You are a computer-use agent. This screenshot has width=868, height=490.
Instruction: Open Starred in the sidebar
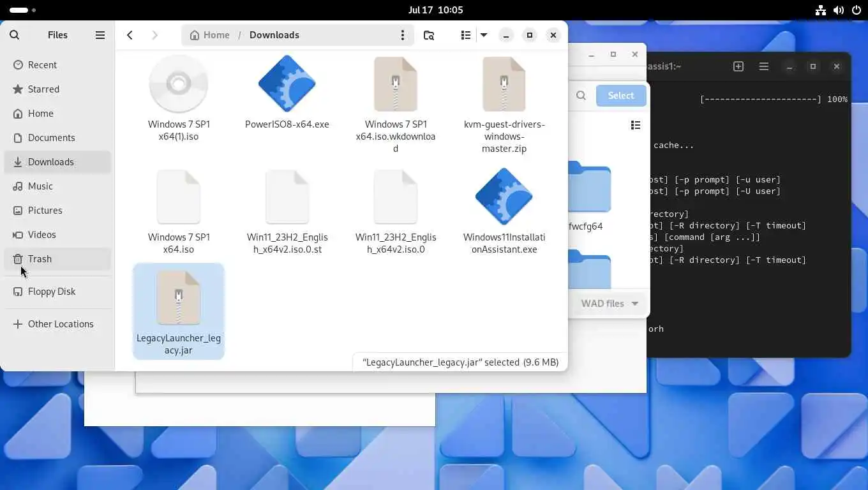(x=57, y=89)
